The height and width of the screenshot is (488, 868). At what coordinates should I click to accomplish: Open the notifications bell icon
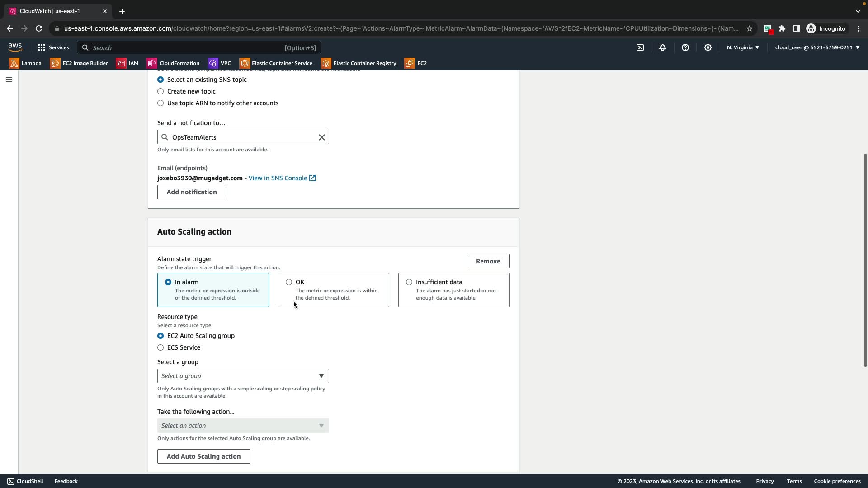point(663,47)
